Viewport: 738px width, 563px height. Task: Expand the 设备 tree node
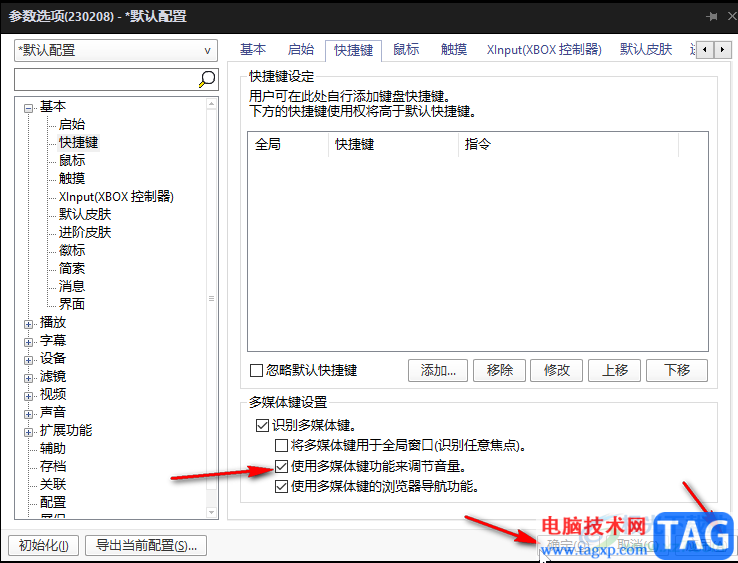(29, 360)
